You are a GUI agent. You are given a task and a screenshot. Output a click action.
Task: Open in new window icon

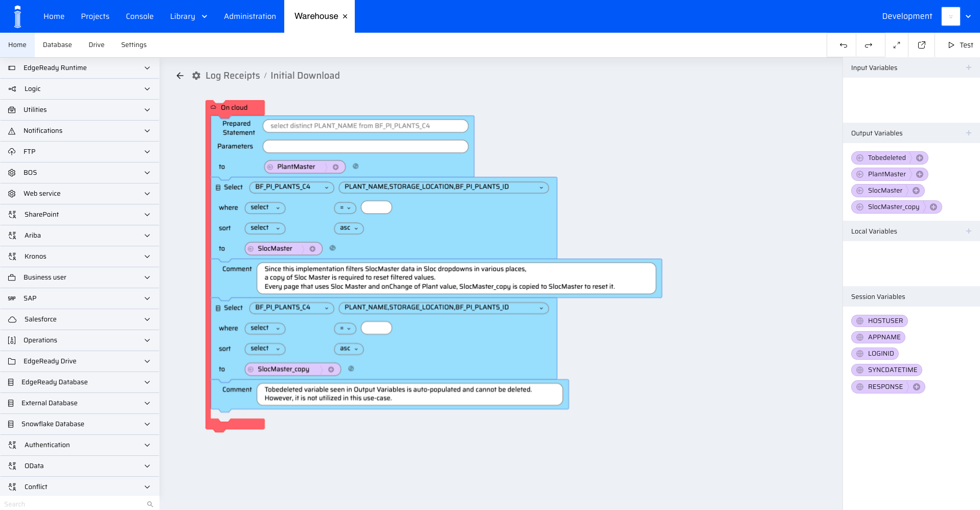click(x=922, y=45)
